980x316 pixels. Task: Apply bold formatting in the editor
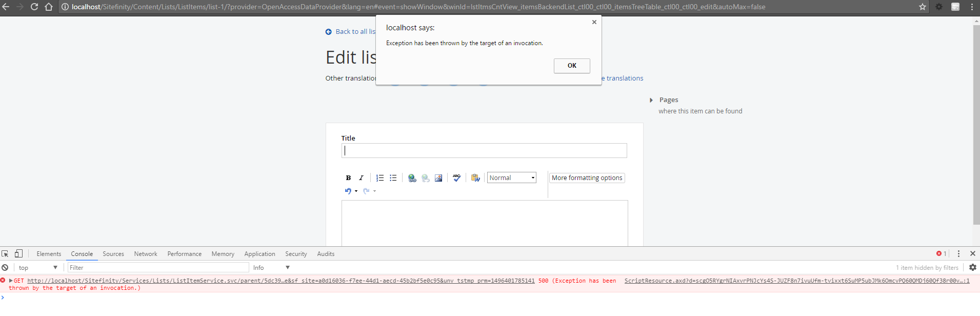(x=348, y=178)
